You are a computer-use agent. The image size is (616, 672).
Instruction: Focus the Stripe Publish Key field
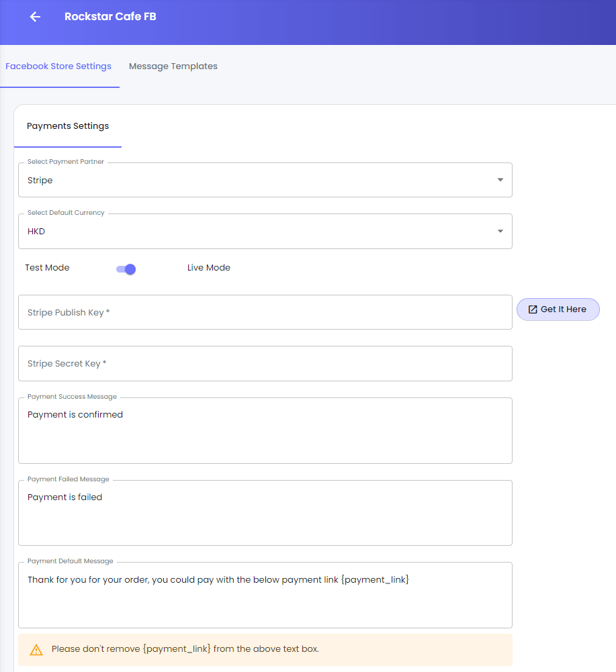(x=265, y=312)
